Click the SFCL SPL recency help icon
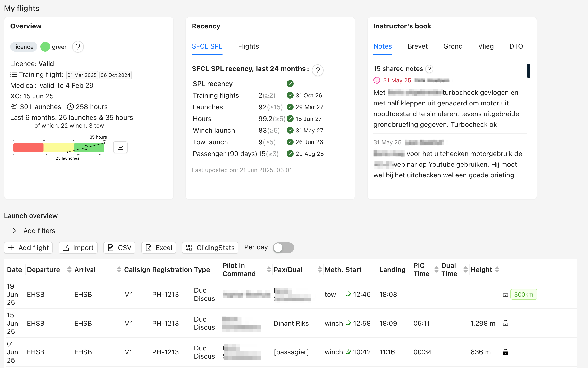The image size is (588, 368). coord(318,70)
